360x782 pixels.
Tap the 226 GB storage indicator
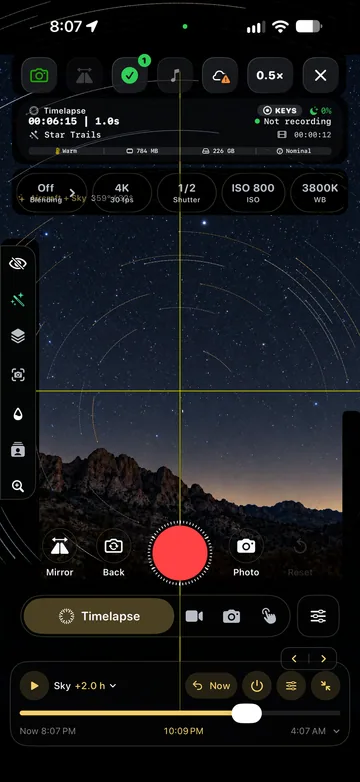click(x=217, y=151)
